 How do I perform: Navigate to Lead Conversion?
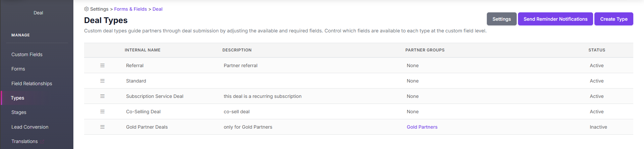(30, 127)
